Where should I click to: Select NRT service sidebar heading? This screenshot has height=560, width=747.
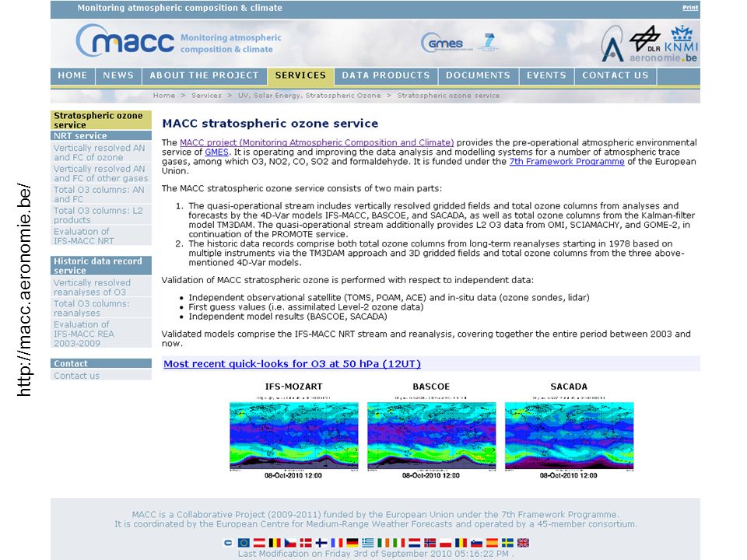tap(101, 135)
